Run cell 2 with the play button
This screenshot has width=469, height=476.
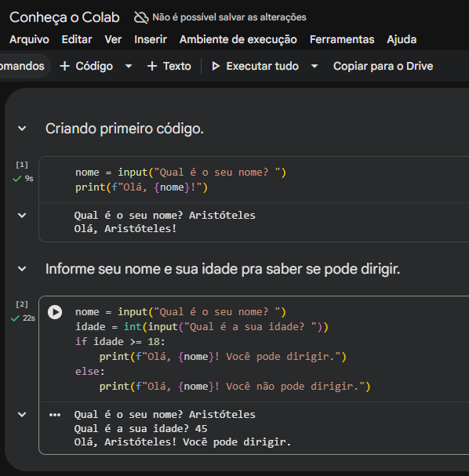(55, 312)
